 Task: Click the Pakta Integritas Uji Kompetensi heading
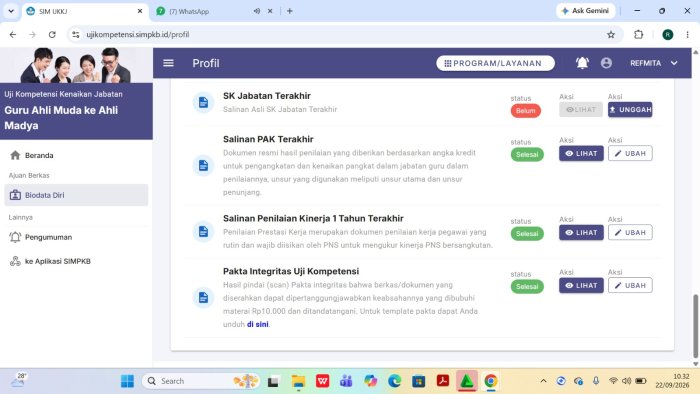click(291, 271)
